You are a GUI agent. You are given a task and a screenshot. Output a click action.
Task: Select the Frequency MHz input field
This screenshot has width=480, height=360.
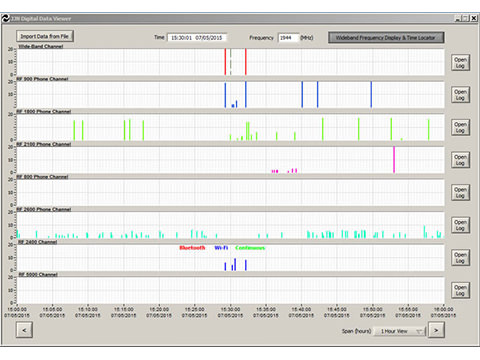pos(288,38)
